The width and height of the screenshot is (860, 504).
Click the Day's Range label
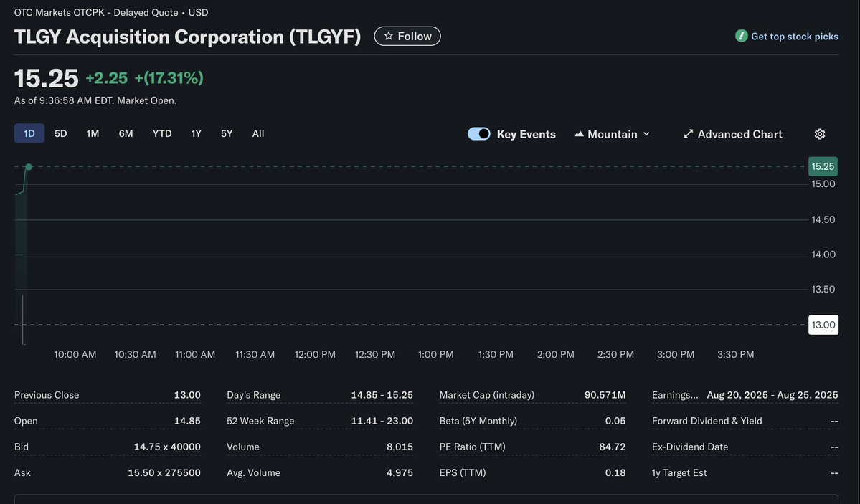pyautogui.click(x=253, y=395)
